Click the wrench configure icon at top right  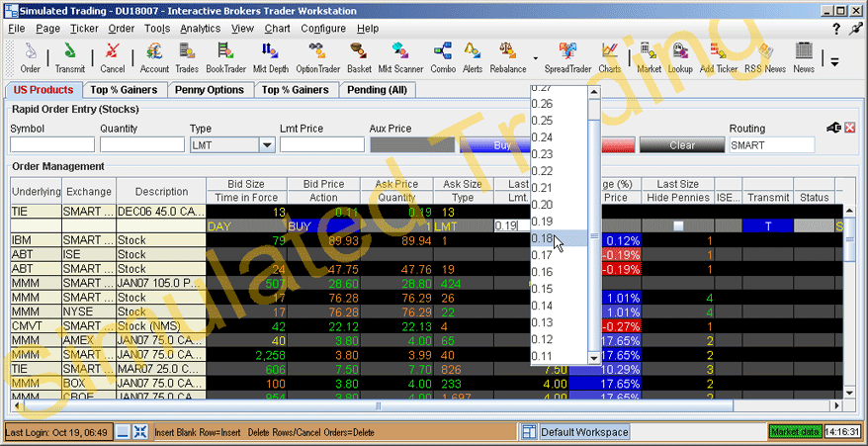pos(856,29)
